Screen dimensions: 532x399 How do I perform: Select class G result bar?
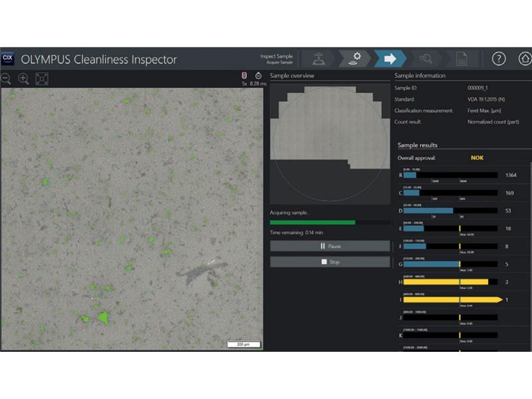pyautogui.click(x=450, y=264)
